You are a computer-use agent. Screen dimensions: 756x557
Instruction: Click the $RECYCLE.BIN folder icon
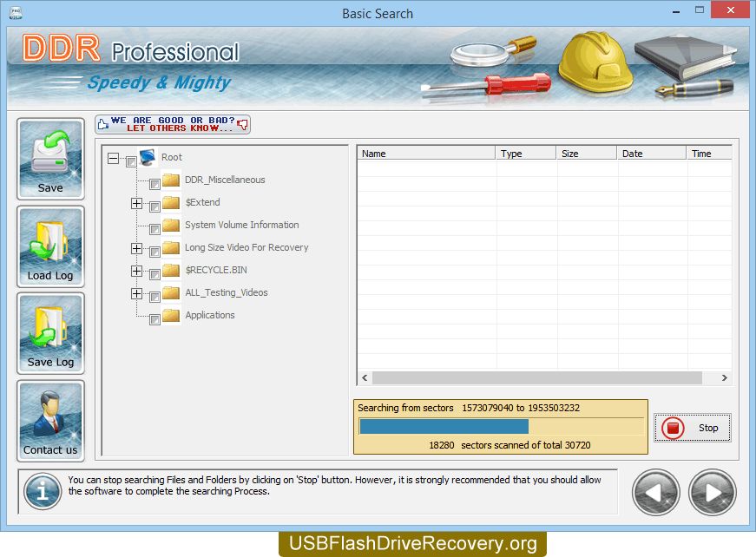click(171, 270)
